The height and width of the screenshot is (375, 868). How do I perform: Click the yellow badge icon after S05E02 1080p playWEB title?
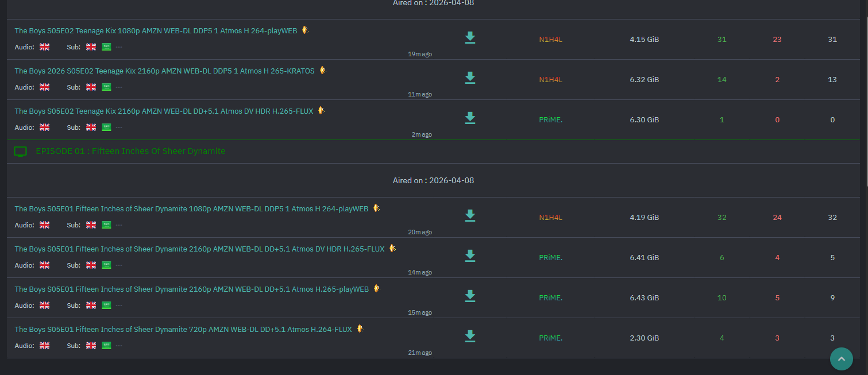tap(305, 30)
